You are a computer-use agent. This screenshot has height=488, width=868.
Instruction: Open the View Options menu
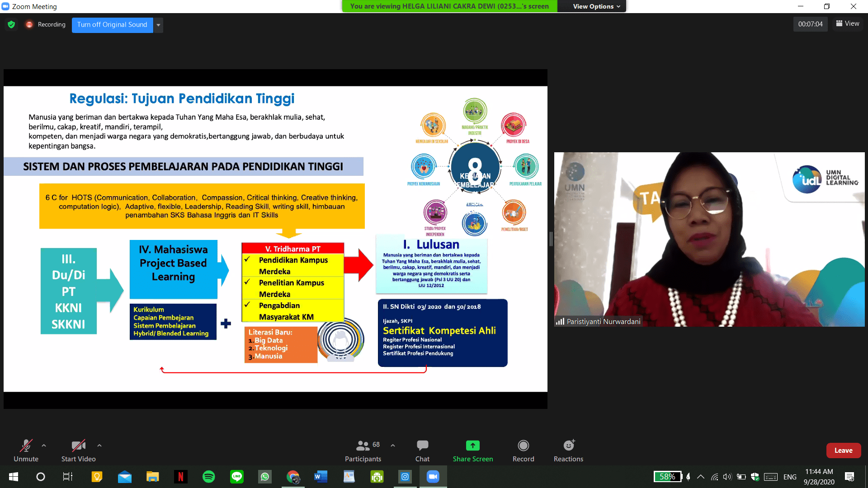pyautogui.click(x=596, y=6)
